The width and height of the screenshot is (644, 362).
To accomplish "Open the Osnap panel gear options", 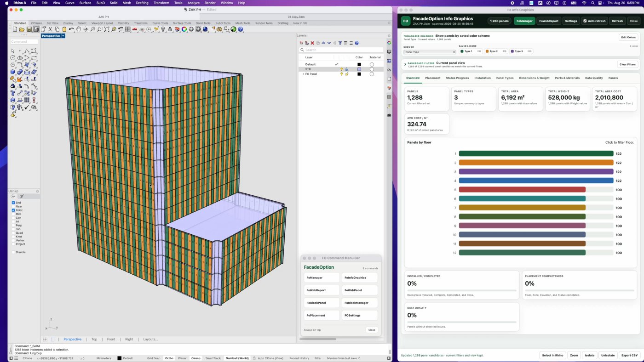I will click(37, 191).
